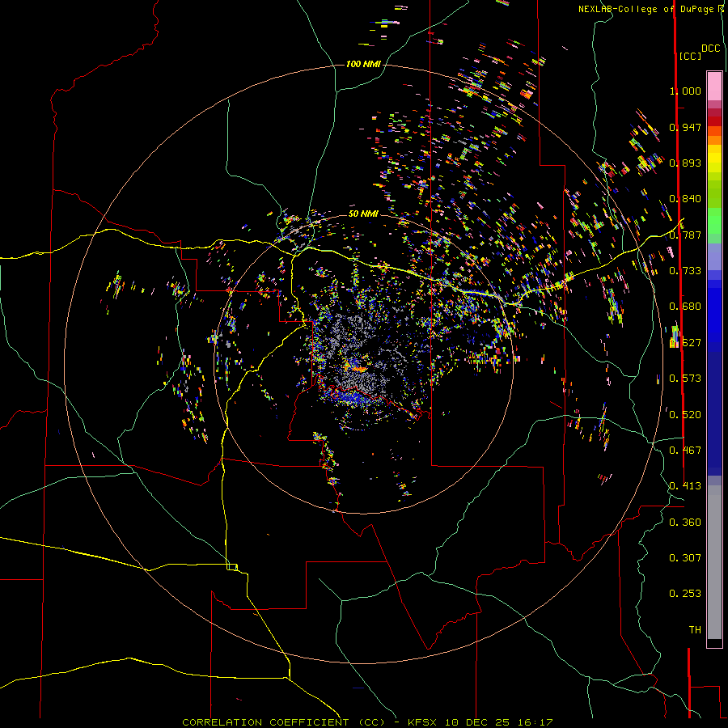Click the "TH" threshold label on the legend
This screenshot has width=728, height=728.
point(695,630)
